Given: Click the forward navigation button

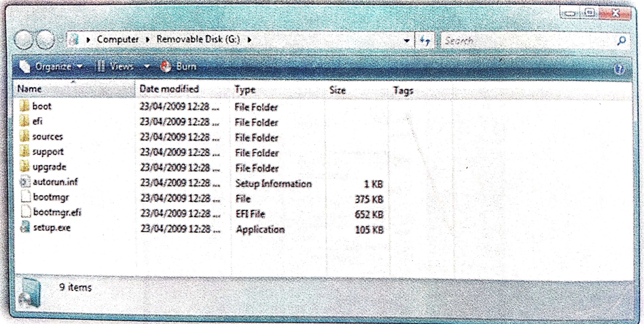Looking at the screenshot, I should coord(46,40).
